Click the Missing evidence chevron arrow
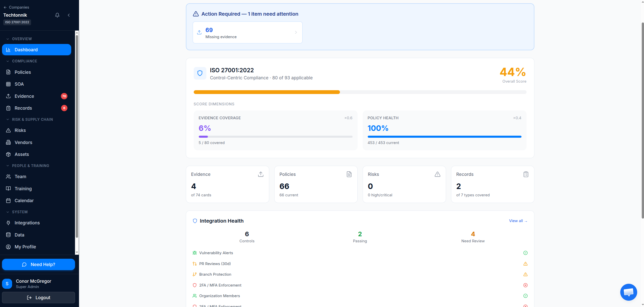 (x=296, y=33)
